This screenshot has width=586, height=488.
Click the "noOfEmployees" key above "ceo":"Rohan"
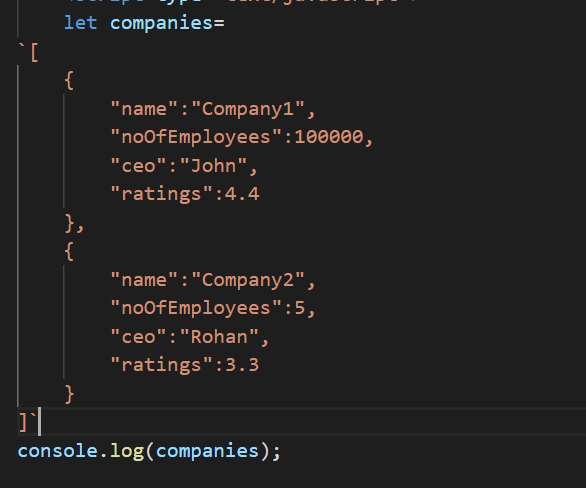pos(196,308)
